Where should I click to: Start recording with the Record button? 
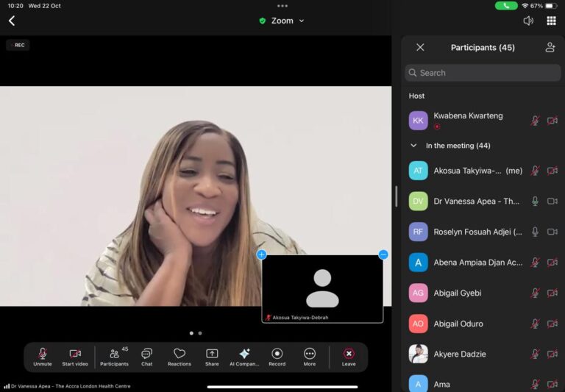pyautogui.click(x=277, y=357)
